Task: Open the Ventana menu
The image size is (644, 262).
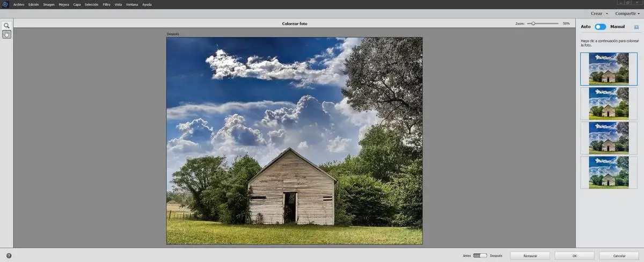Action: click(131, 4)
